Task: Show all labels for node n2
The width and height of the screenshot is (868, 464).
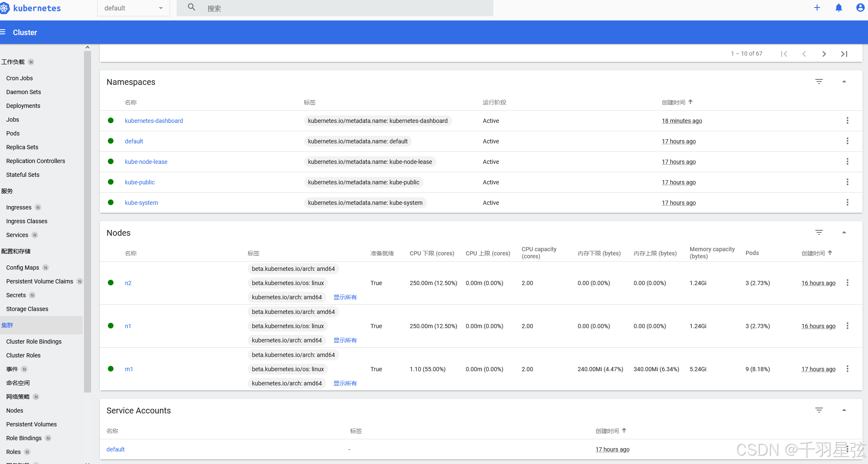Action: pyautogui.click(x=345, y=297)
